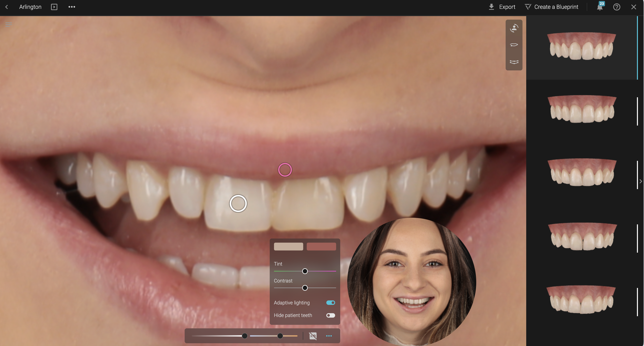This screenshot has height=346, width=644.
Task: Select the lip contour editing tool
Action: click(514, 45)
